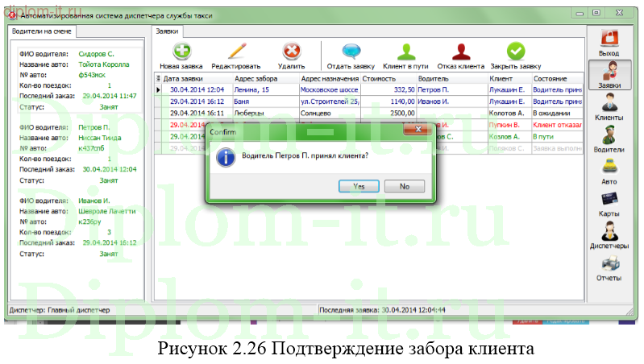This screenshot has width=644, height=364.
Task: Open Диспетчеры section in sidebar
Action: coord(609,234)
